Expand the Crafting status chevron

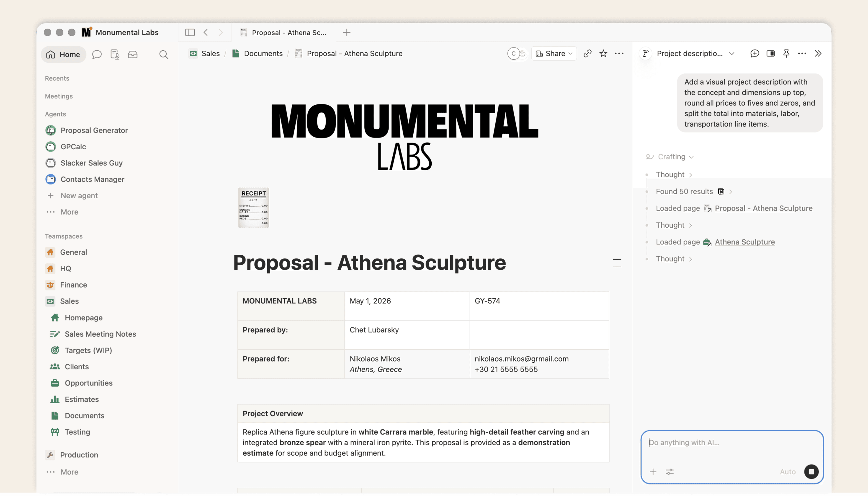point(691,157)
